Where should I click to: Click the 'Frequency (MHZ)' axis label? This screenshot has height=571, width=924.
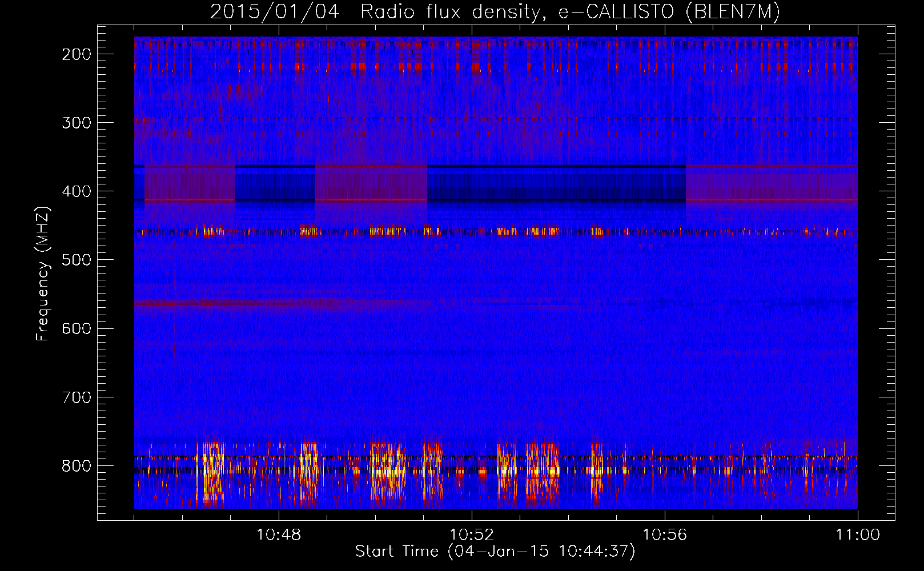click(43, 274)
